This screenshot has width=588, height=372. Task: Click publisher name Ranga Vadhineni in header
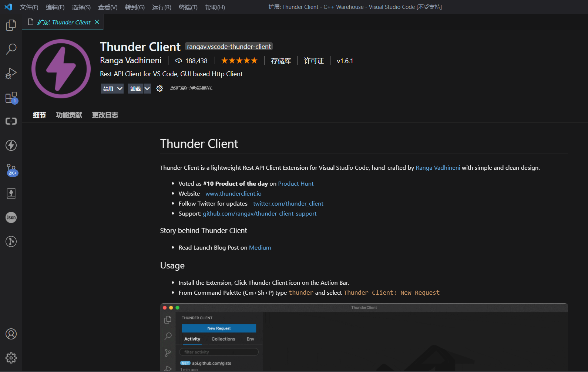tap(131, 60)
